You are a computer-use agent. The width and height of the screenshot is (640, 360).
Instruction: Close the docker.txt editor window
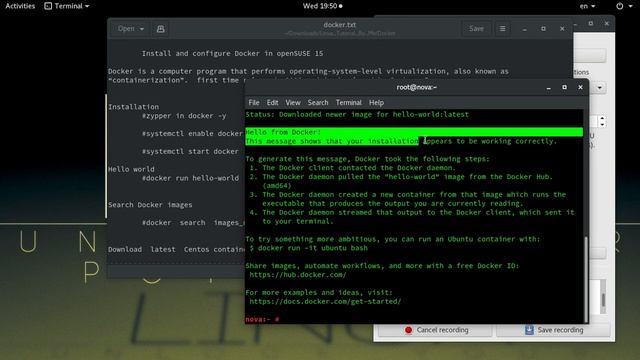click(x=562, y=29)
